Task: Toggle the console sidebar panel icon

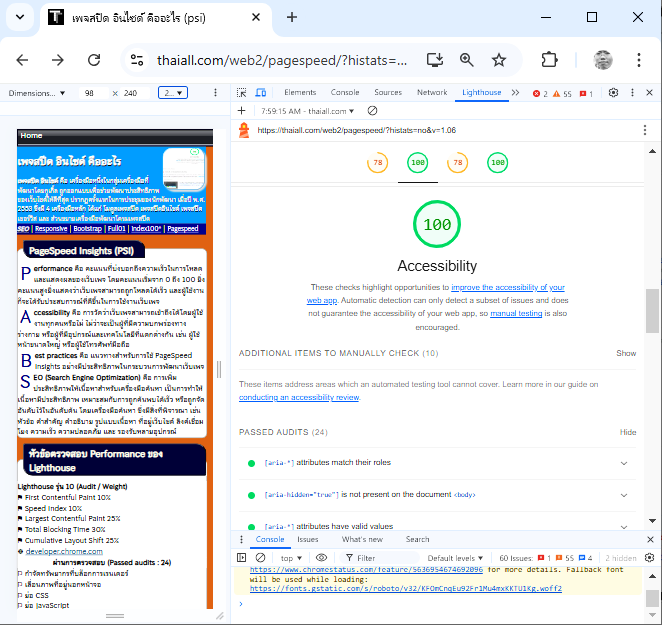Action: point(241,558)
